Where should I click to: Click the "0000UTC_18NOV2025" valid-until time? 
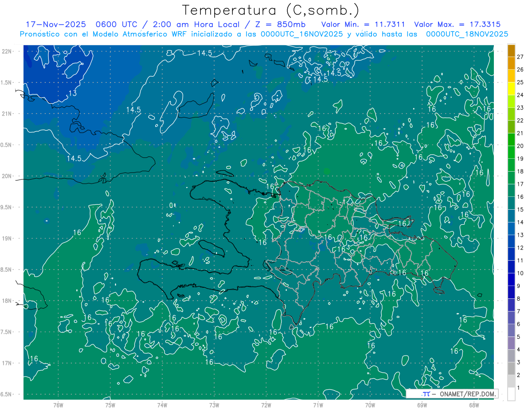click(x=467, y=34)
